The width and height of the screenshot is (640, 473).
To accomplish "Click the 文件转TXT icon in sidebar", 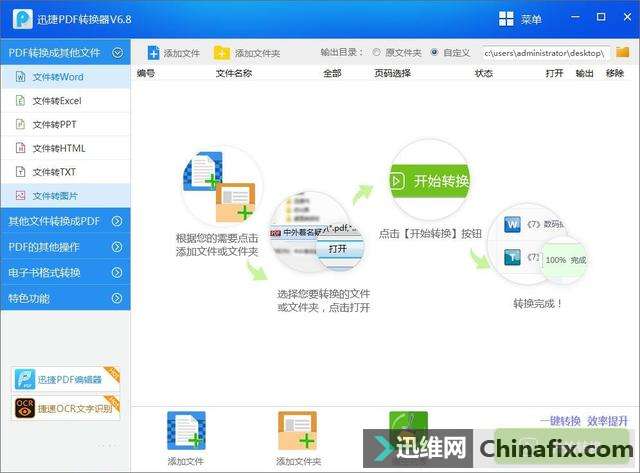I will point(20,171).
